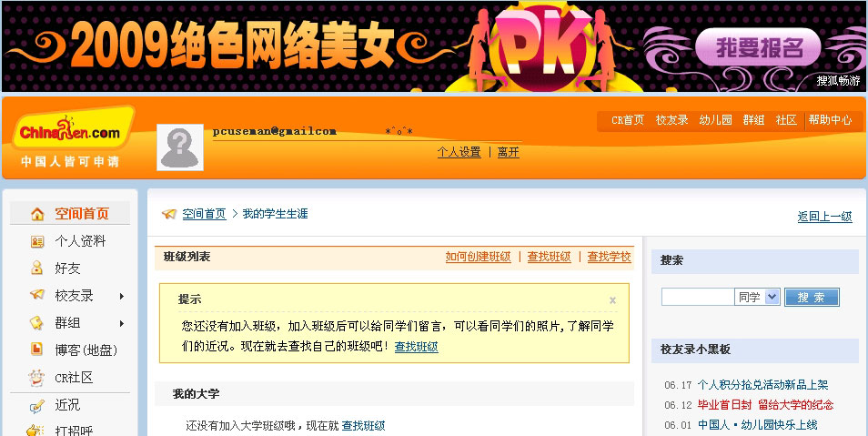Image resolution: width=868 pixels, height=436 pixels.
Task: Open 好友 in the sidebar
Action: [67, 269]
